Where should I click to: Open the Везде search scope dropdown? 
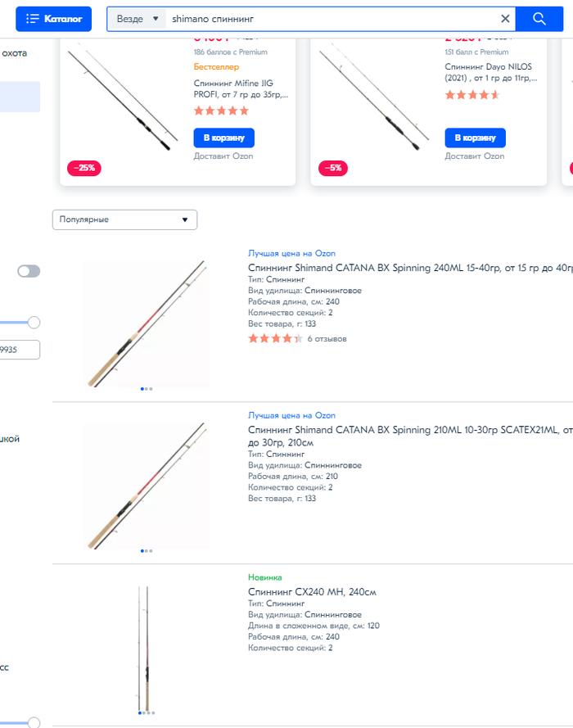tap(138, 19)
